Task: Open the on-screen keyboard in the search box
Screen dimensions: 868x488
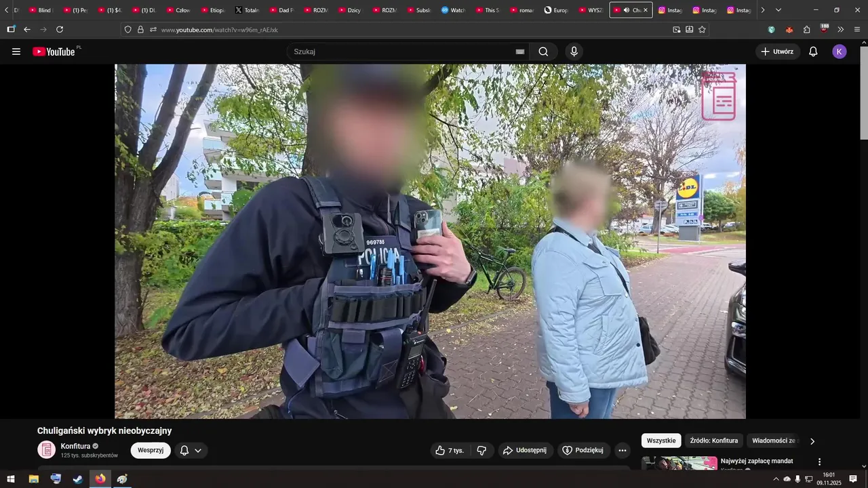Action: [520, 52]
